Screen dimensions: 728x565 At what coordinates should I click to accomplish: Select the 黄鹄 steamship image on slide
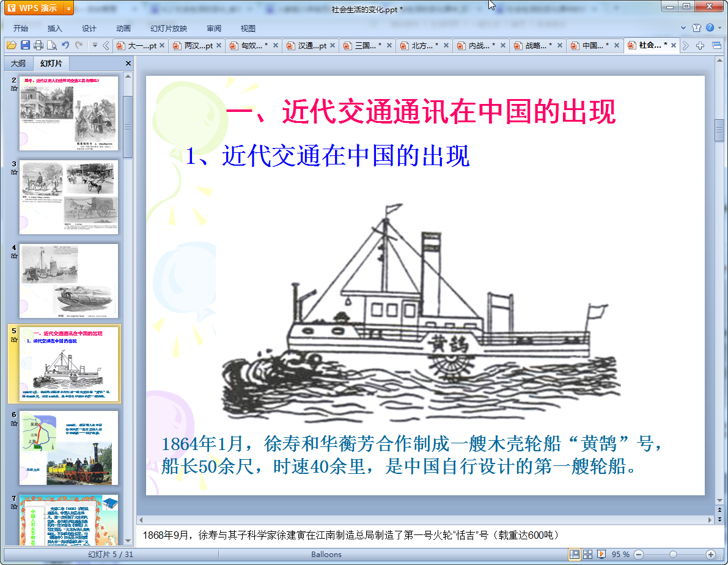click(421, 312)
